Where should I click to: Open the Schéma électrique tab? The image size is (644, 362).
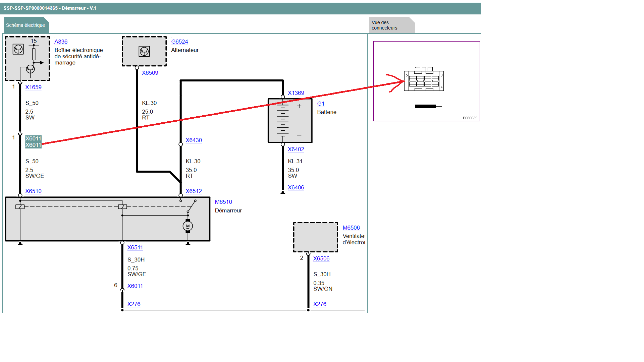[25, 25]
